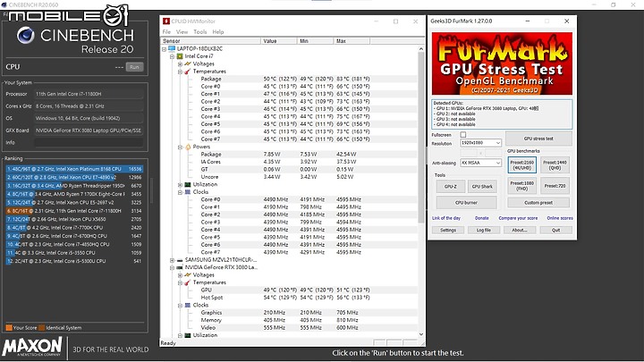Click the HWMonitor title bar app icon
644x362 pixels.
pyautogui.click(x=166, y=21)
